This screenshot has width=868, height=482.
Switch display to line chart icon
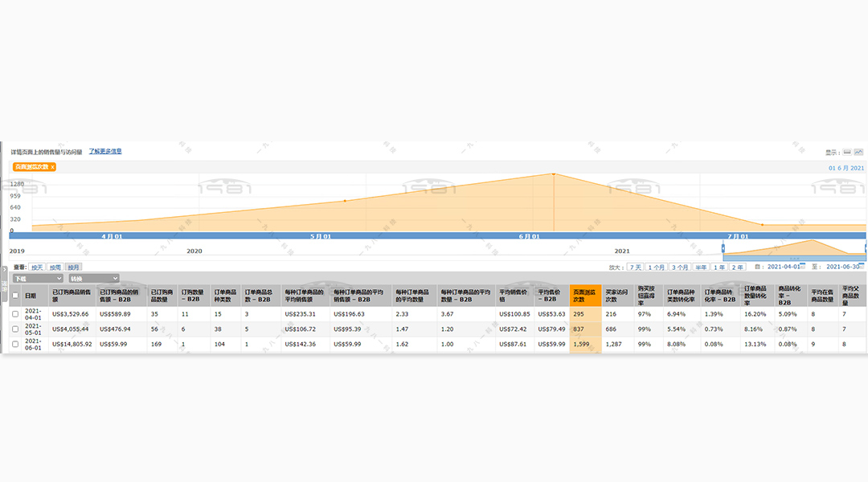coord(858,152)
